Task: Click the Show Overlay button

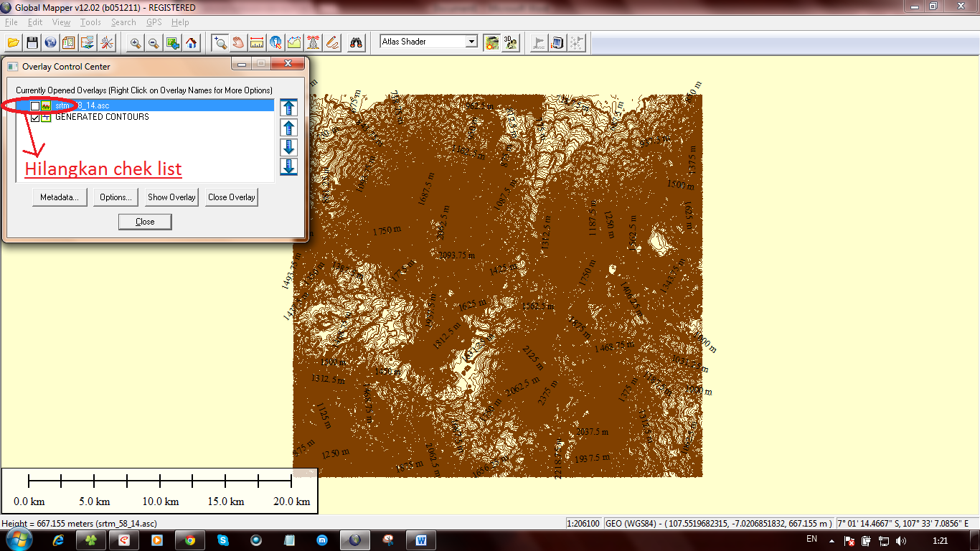Action: 171,197
